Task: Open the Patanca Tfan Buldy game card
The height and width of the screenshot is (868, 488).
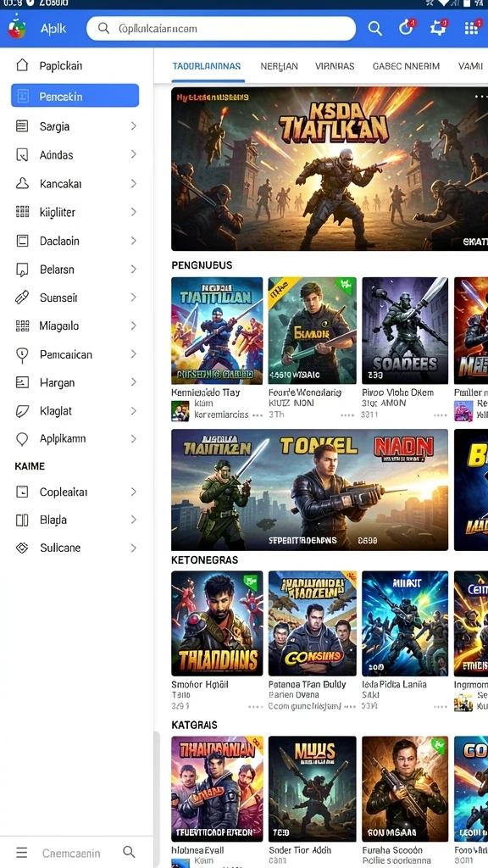Action: (313, 623)
